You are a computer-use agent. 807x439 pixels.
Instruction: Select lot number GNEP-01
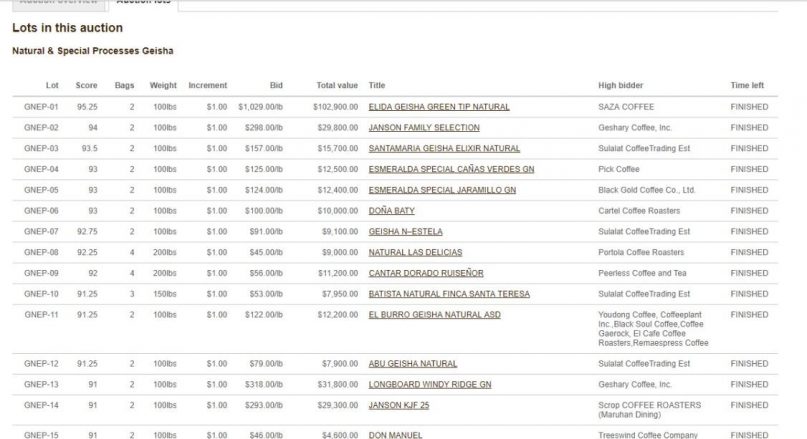(x=41, y=107)
